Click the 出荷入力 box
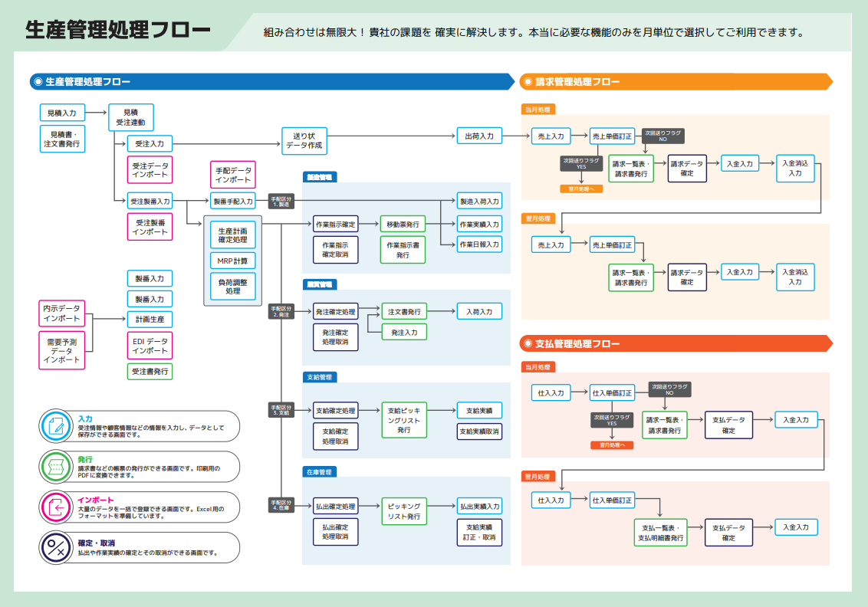This screenshot has height=607, width=868. (479, 136)
